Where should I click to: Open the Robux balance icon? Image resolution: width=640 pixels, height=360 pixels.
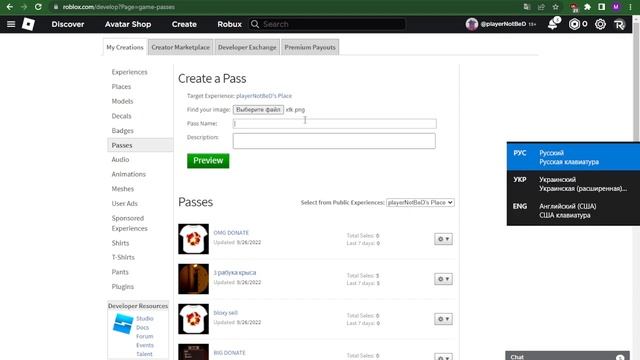[x=574, y=24]
